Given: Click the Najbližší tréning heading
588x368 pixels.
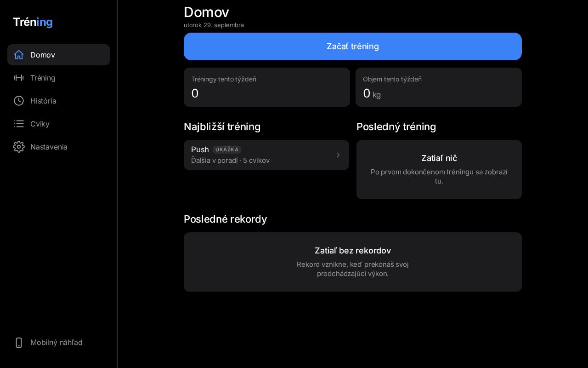Looking at the screenshot, I should tap(222, 126).
